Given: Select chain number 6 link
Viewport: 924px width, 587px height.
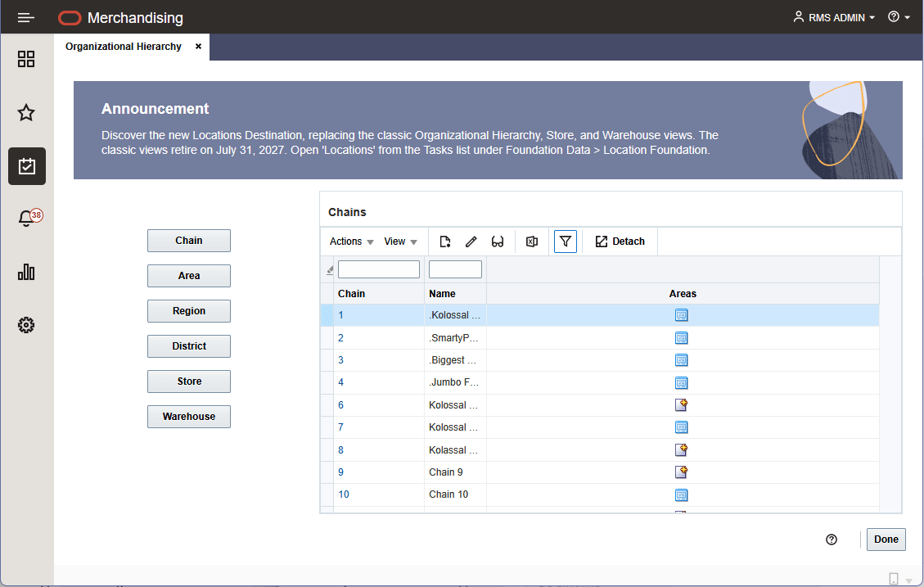Looking at the screenshot, I should point(340,405).
